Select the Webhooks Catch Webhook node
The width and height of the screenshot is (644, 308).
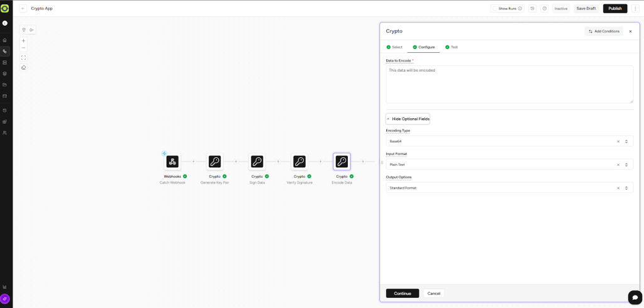[172, 162]
